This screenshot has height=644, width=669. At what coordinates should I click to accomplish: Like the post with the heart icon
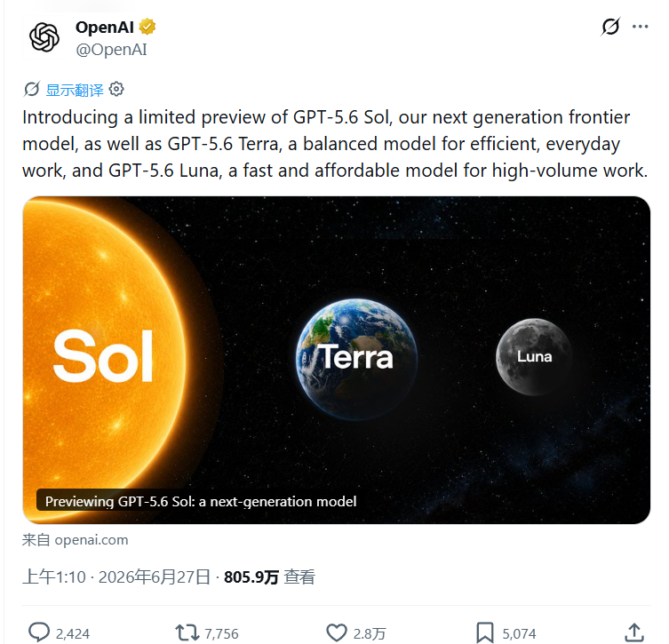tap(337, 633)
